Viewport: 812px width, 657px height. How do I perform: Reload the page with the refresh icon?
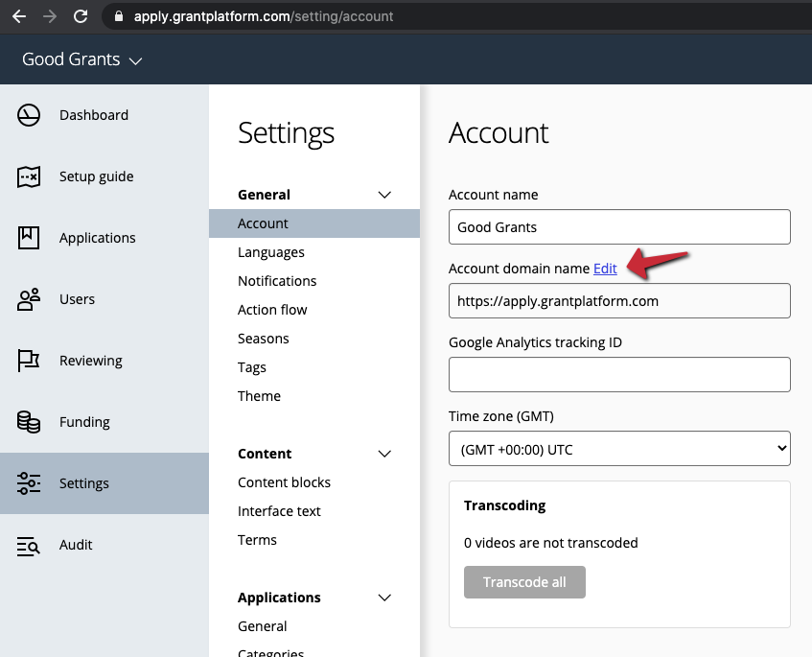point(81,16)
